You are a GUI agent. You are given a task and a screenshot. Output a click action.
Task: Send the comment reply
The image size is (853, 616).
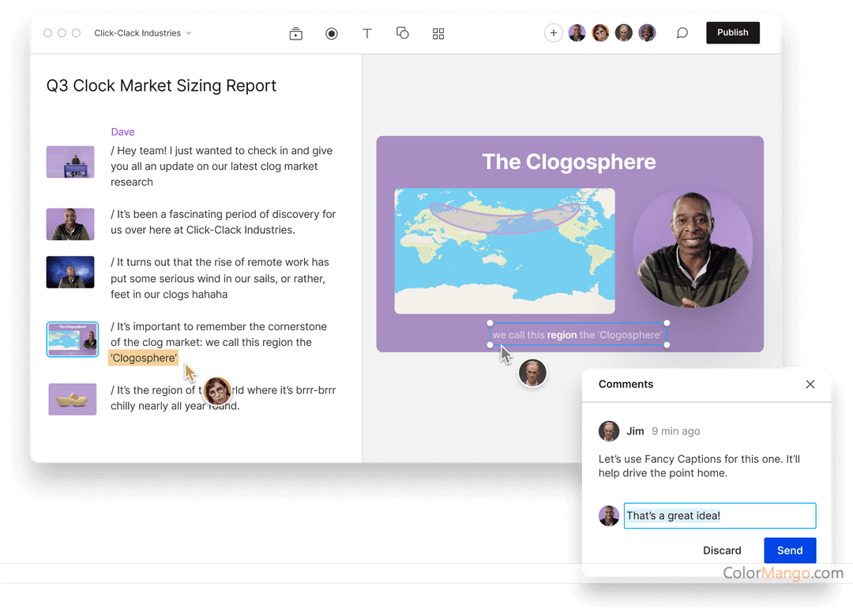coord(789,550)
